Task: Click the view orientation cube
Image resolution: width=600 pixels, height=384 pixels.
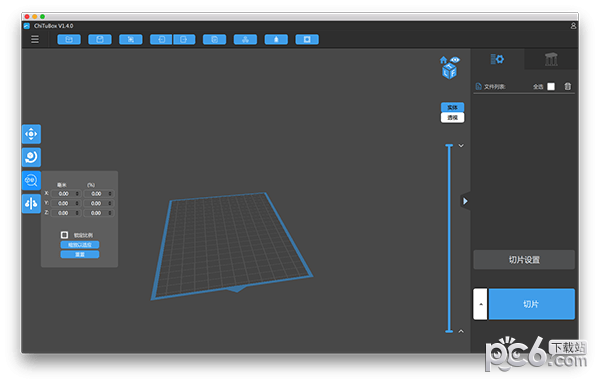Action: (449, 71)
